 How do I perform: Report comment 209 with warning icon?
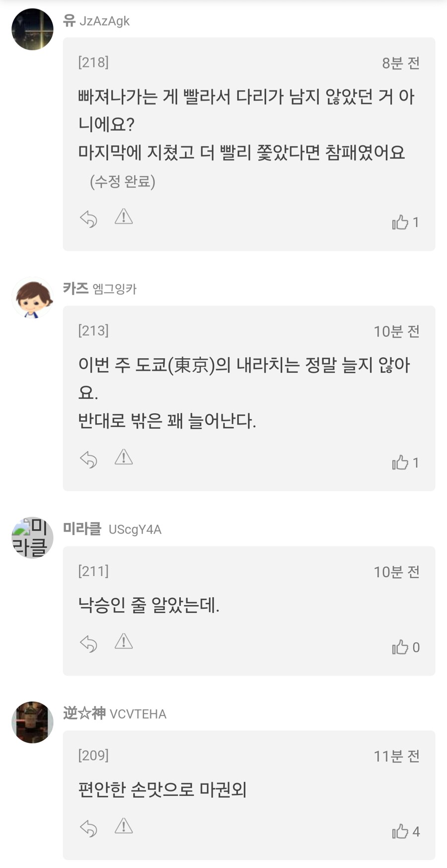tap(124, 826)
